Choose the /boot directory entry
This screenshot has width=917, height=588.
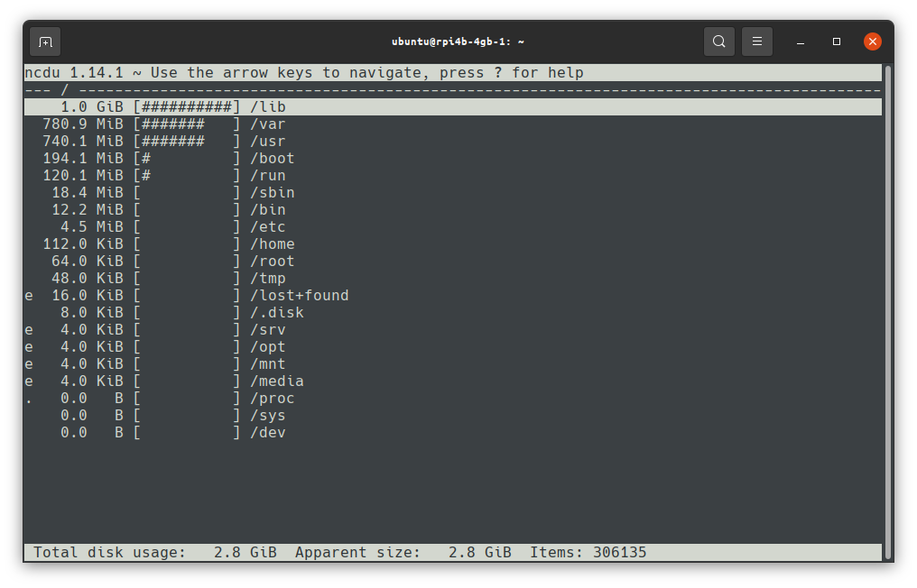[x=272, y=159]
